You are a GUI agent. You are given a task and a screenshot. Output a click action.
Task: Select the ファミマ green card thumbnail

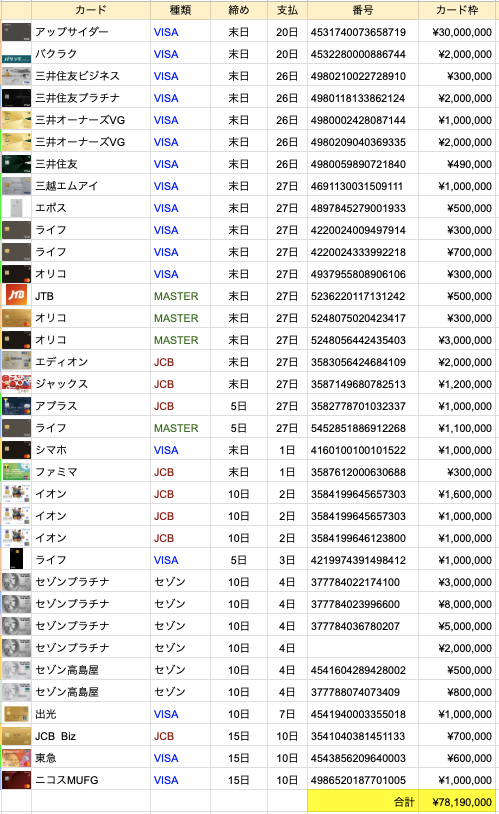click(16, 472)
